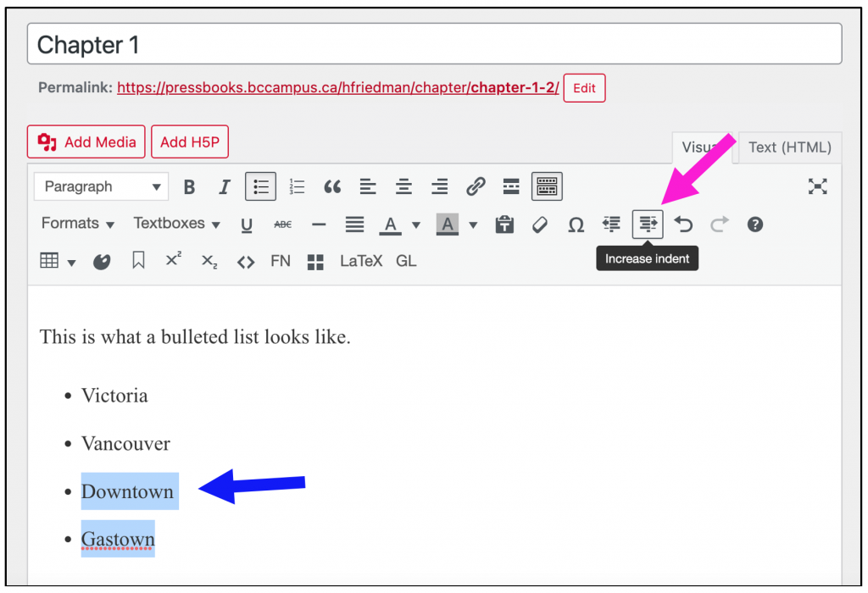Open the special character Omega tool
This screenshot has height=593, width=868.
point(576,224)
